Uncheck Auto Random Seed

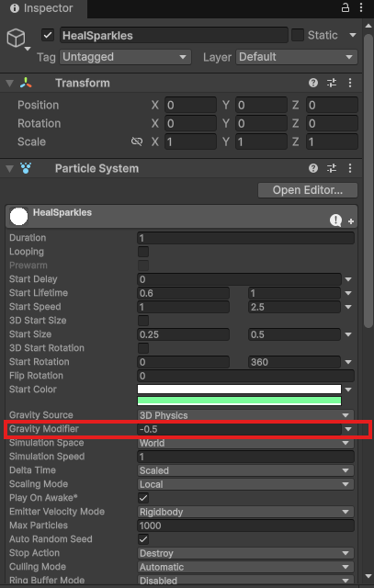click(143, 539)
